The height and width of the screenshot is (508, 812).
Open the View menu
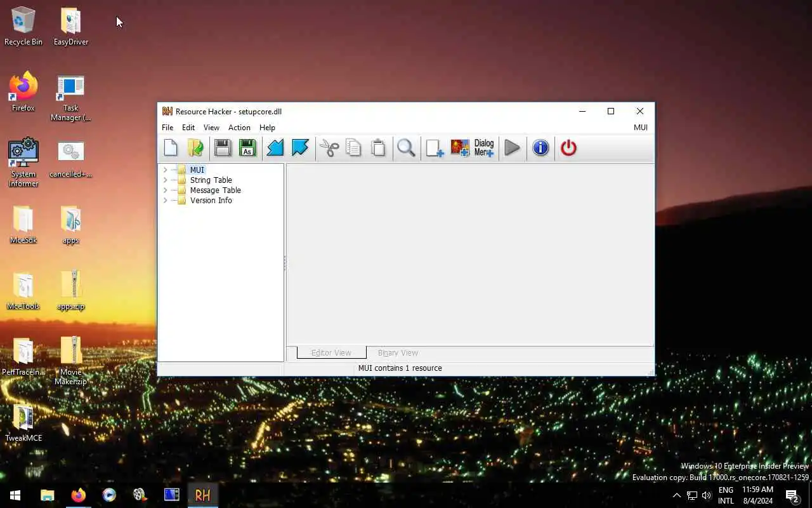click(211, 128)
